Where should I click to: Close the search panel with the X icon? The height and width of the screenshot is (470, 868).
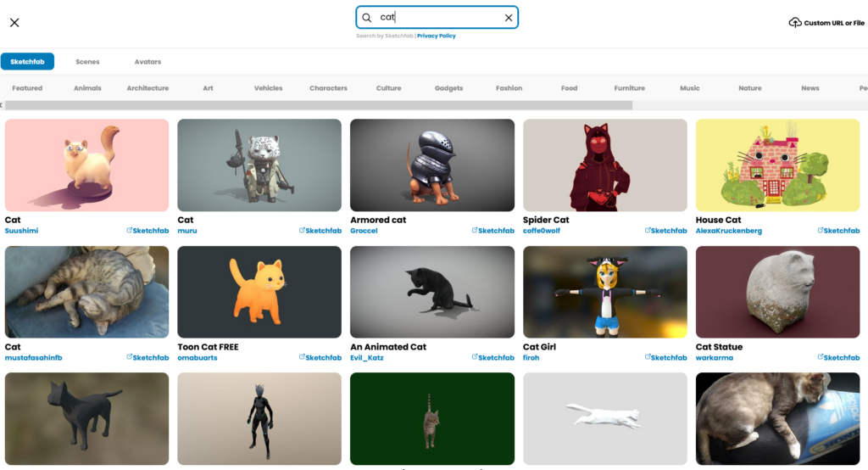click(14, 23)
